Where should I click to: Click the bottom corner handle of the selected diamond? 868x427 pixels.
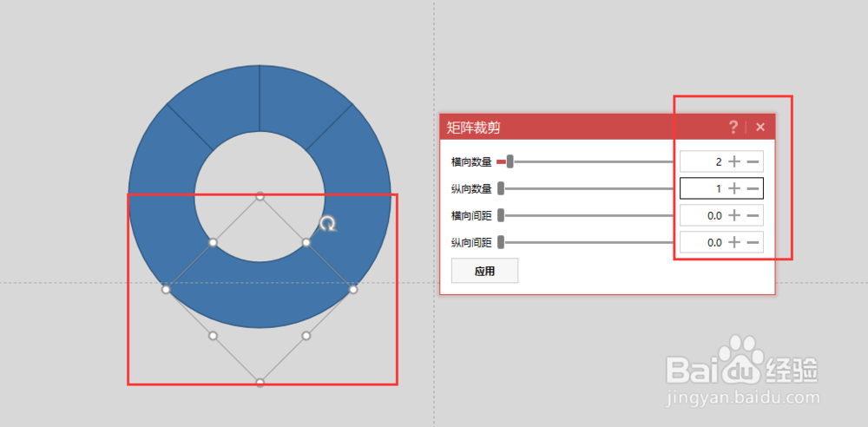pyautogui.click(x=260, y=383)
